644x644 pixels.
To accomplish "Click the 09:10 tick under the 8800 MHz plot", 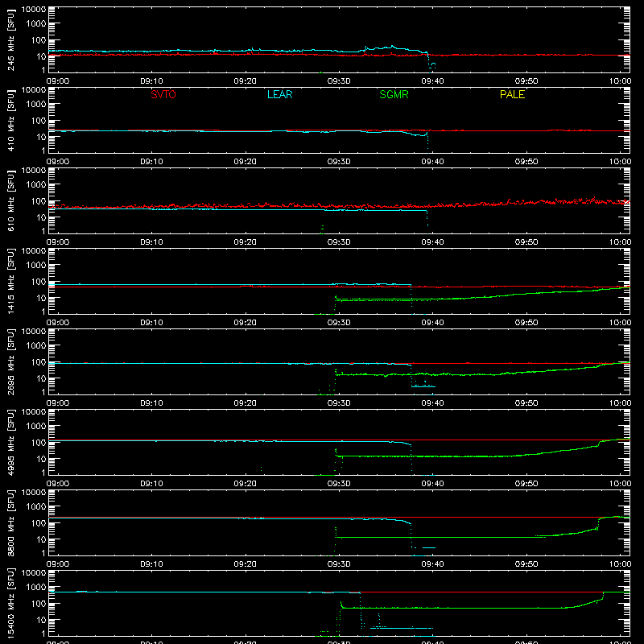I will click(151, 564).
